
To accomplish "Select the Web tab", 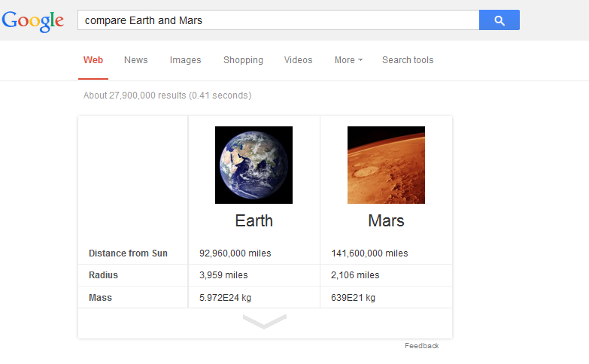I will point(93,60).
